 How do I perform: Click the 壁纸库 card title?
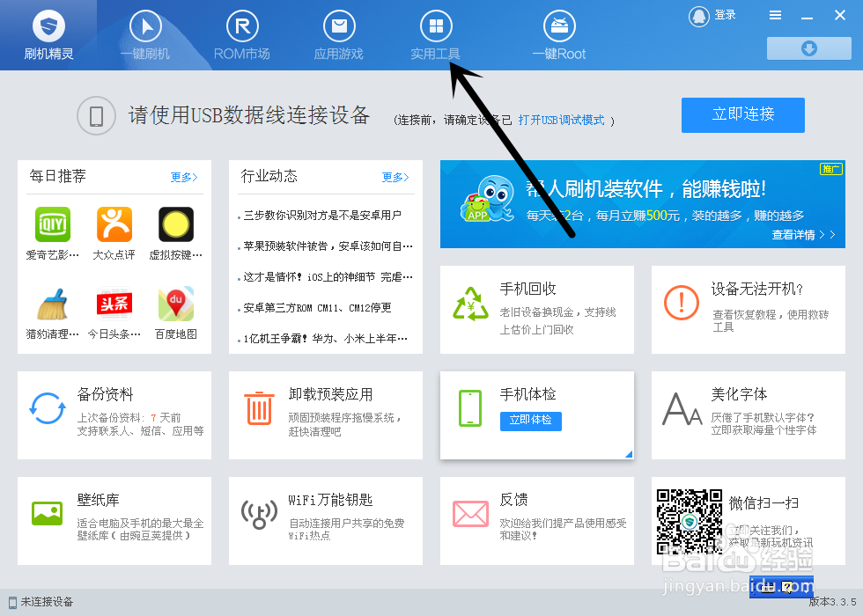98,500
